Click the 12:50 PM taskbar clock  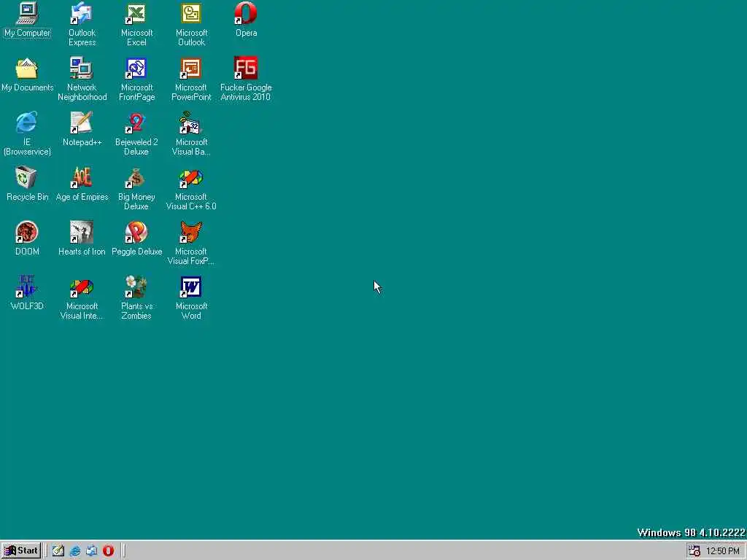tap(723, 551)
